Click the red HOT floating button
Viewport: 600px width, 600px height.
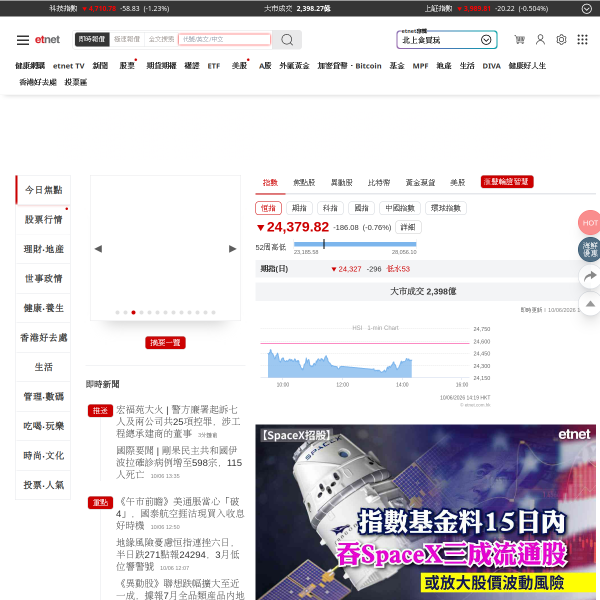[589, 222]
